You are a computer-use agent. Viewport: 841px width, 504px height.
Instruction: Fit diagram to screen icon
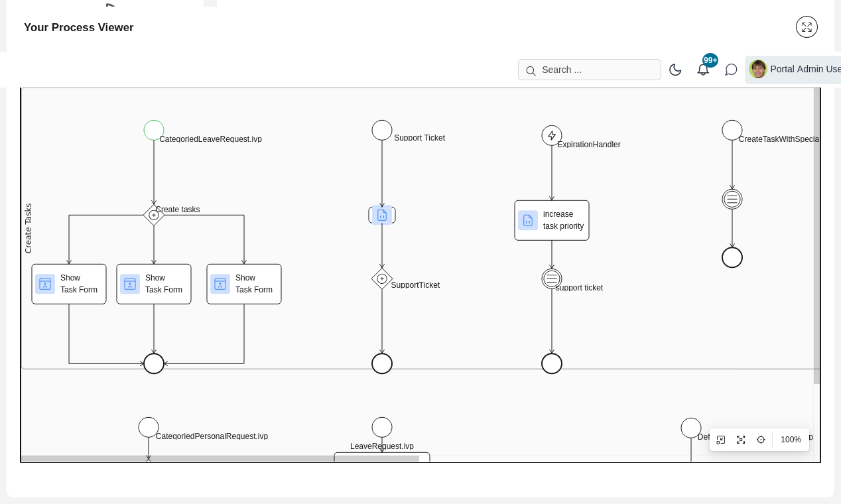pyautogui.click(x=741, y=440)
